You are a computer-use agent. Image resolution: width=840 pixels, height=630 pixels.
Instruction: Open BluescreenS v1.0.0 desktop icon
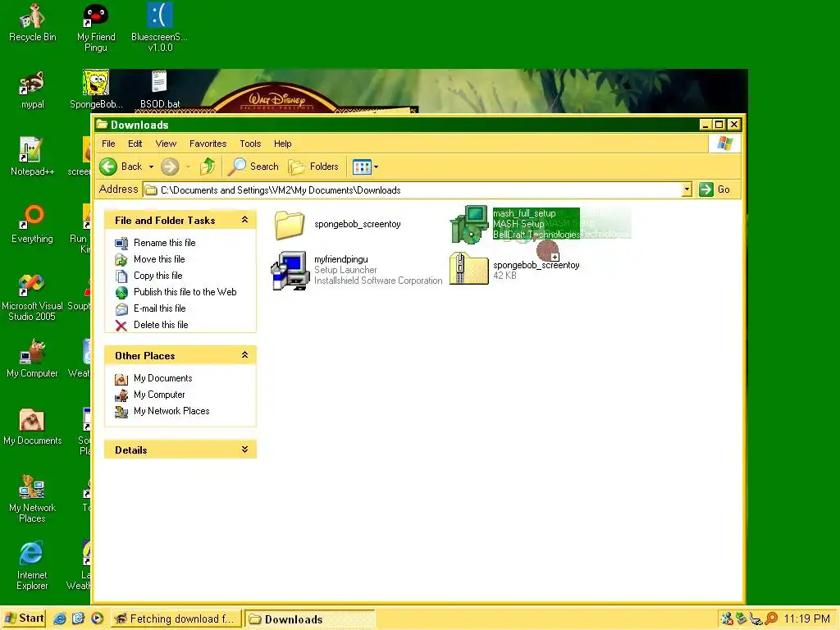pos(160,28)
